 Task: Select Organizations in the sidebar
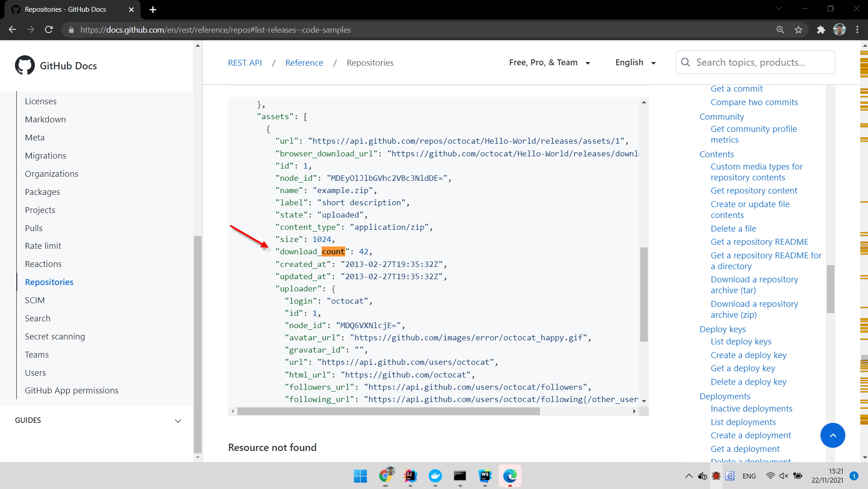52,174
